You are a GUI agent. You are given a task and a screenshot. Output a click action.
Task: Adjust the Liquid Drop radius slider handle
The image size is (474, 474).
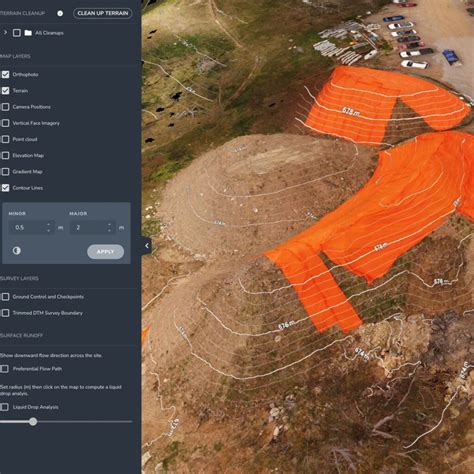point(33,422)
